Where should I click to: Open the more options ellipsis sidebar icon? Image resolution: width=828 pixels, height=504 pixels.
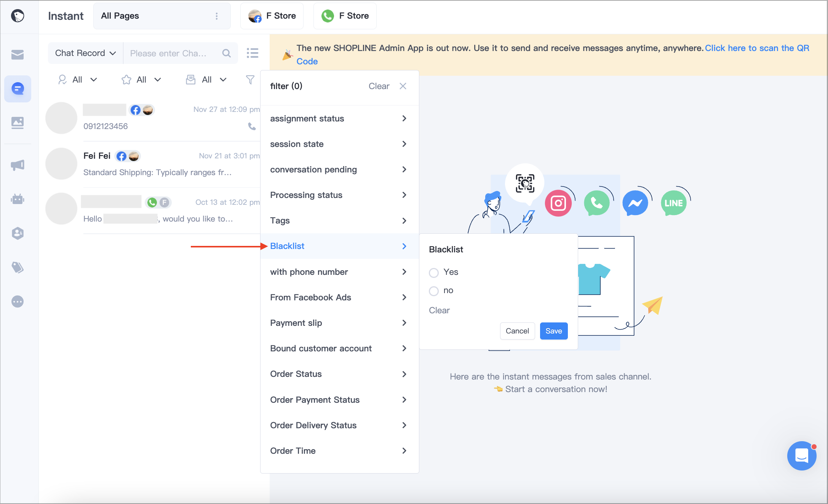18,302
